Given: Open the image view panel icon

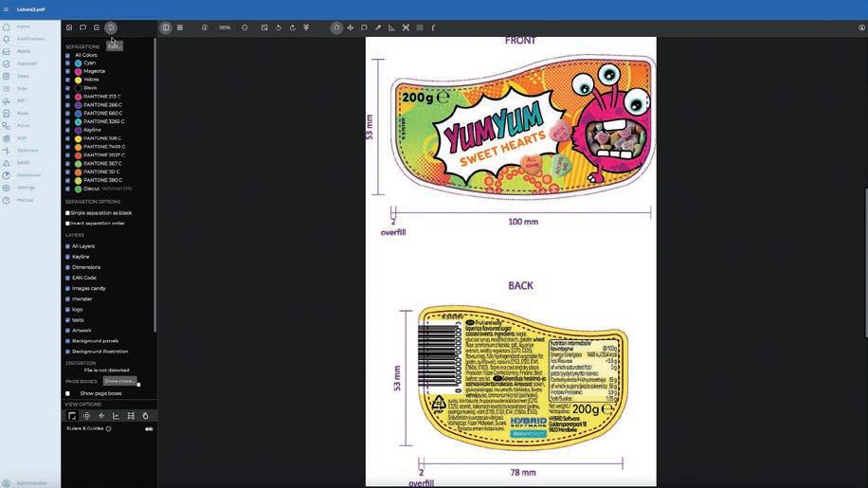Looking at the screenshot, I should pyautogui.click(x=69, y=27).
